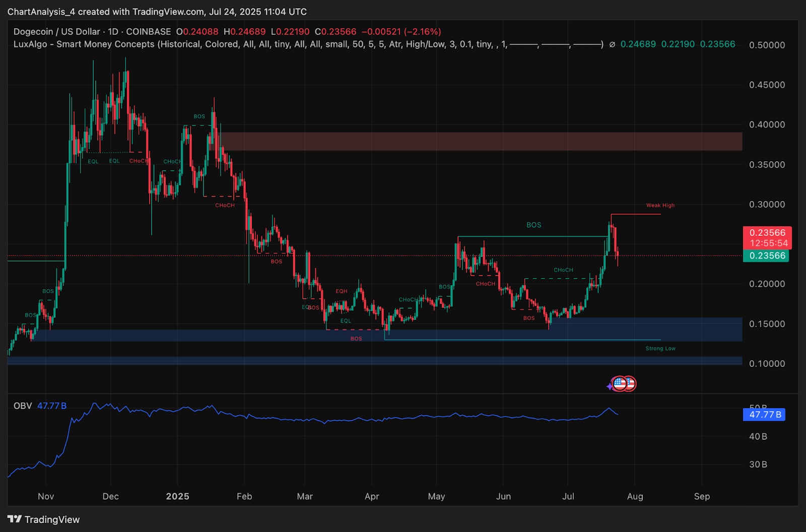Click the purple sparkle icon beside the flags
The image size is (806, 532).
(610, 386)
